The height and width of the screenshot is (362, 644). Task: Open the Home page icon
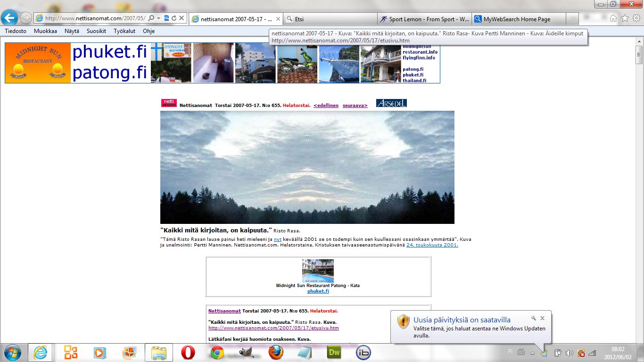click(x=613, y=18)
